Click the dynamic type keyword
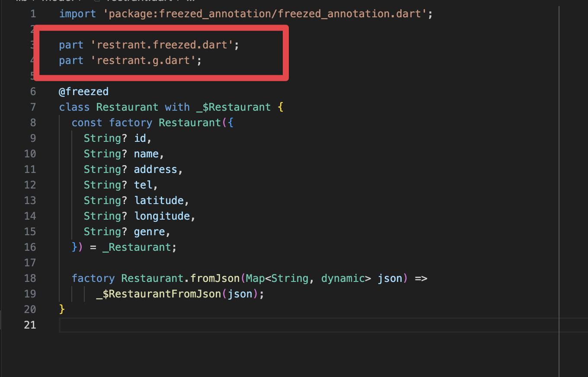Image resolution: width=588 pixels, height=377 pixels. pos(343,278)
